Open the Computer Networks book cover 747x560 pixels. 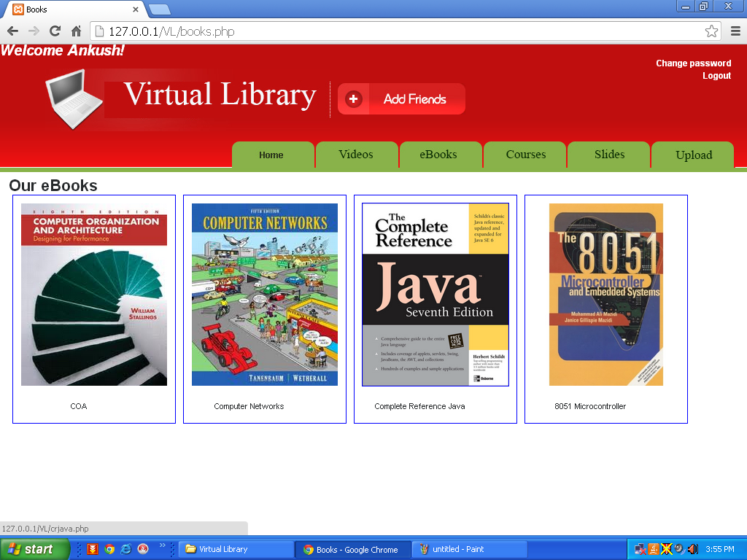tap(264, 295)
